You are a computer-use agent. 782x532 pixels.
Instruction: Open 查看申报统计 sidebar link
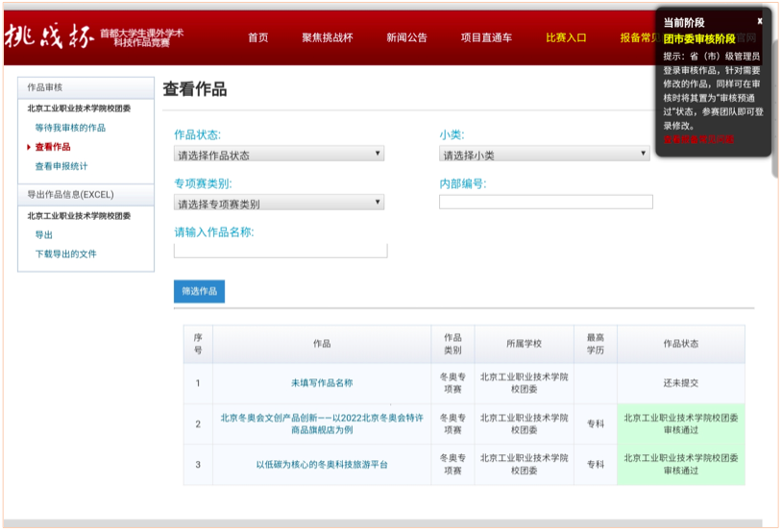[61, 166]
